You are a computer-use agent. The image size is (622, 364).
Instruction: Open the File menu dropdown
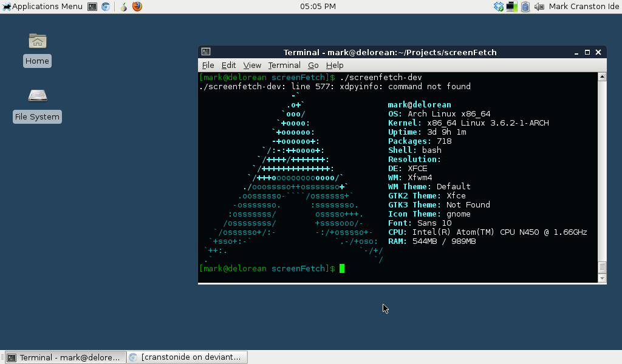[x=208, y=65]
